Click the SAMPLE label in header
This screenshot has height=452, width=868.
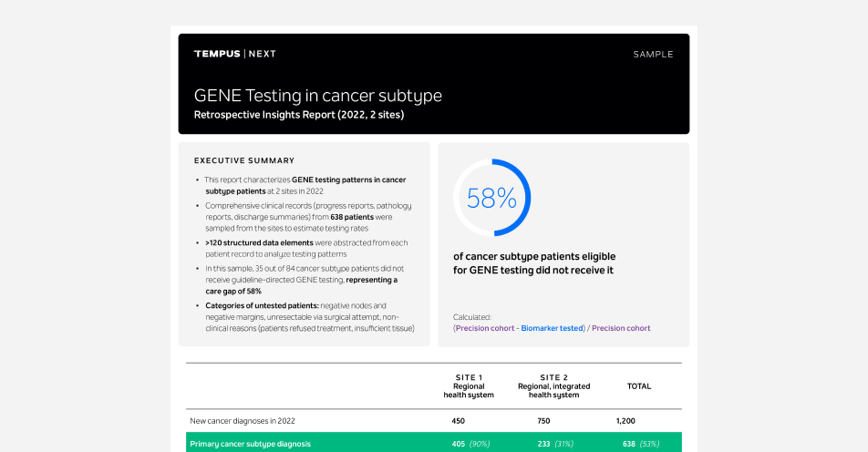tap(653, 54)
